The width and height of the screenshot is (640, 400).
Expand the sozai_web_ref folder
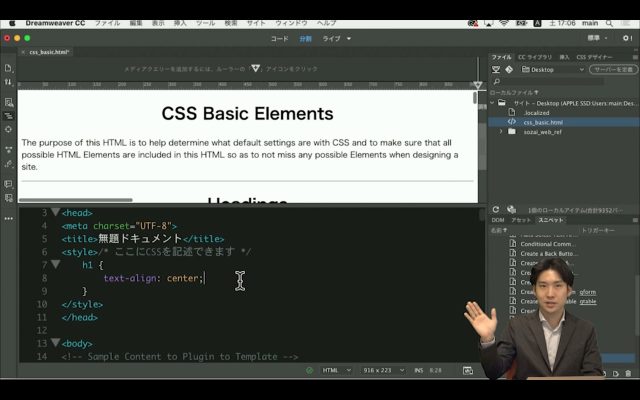pyautogui.click(x=501, y=132)
